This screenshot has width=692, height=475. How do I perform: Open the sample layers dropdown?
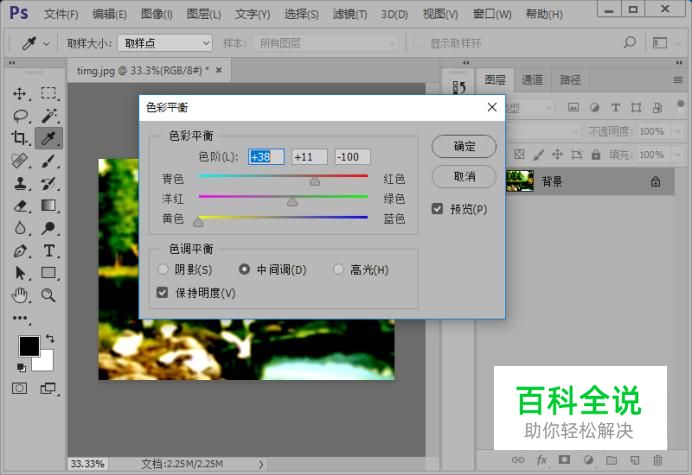click(x=326, y=43)
